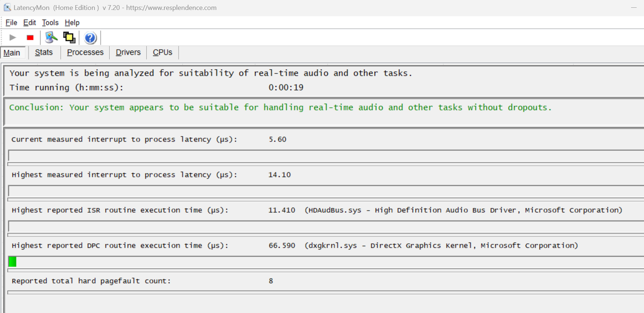Open the Help menu
Image resolution: width=644 pixels, height=313 pixels.
click(72, 22)
